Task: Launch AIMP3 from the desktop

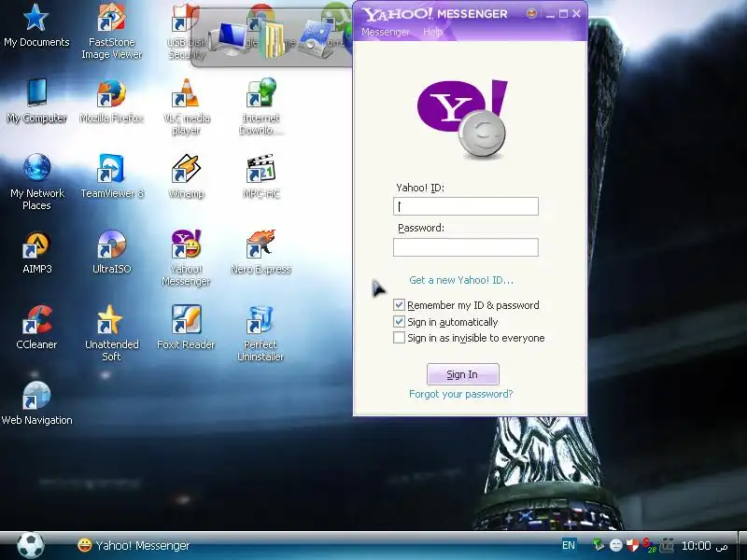Action: point(36,252)
